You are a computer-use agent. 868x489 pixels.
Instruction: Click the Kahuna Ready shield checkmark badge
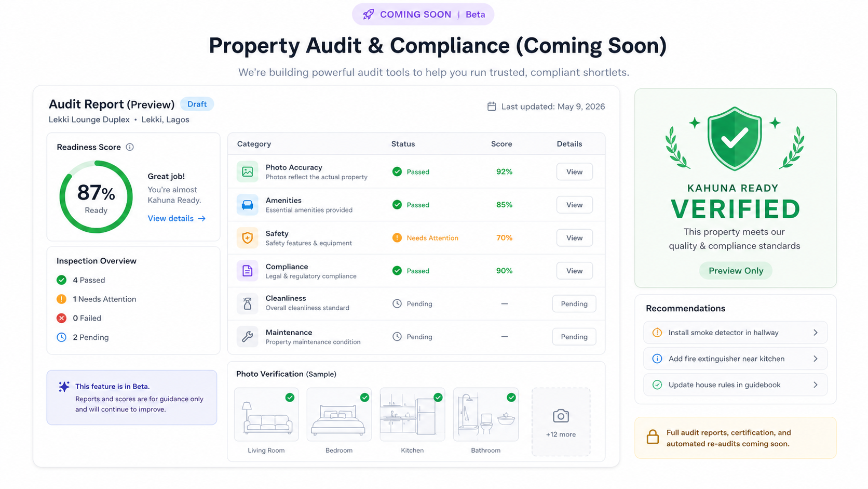[x=735, y=139]
